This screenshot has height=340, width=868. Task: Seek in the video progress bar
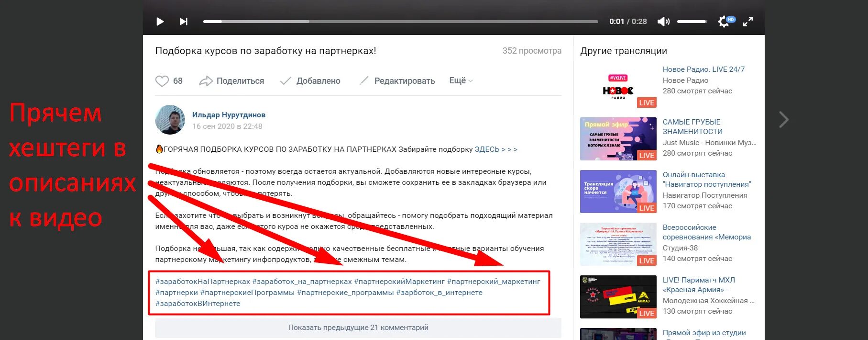401,22
